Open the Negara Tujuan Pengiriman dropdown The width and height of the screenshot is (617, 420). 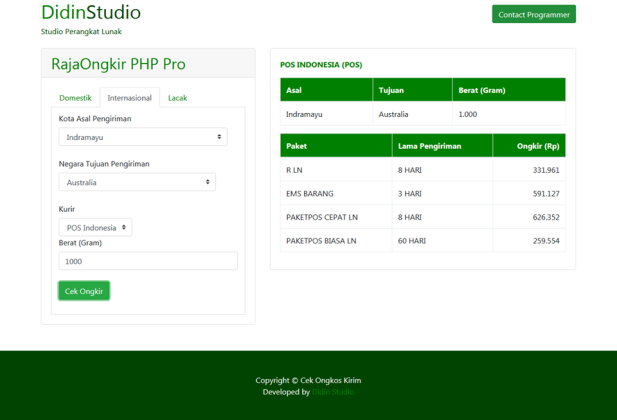pyautogui.click(x=137, y=183)
